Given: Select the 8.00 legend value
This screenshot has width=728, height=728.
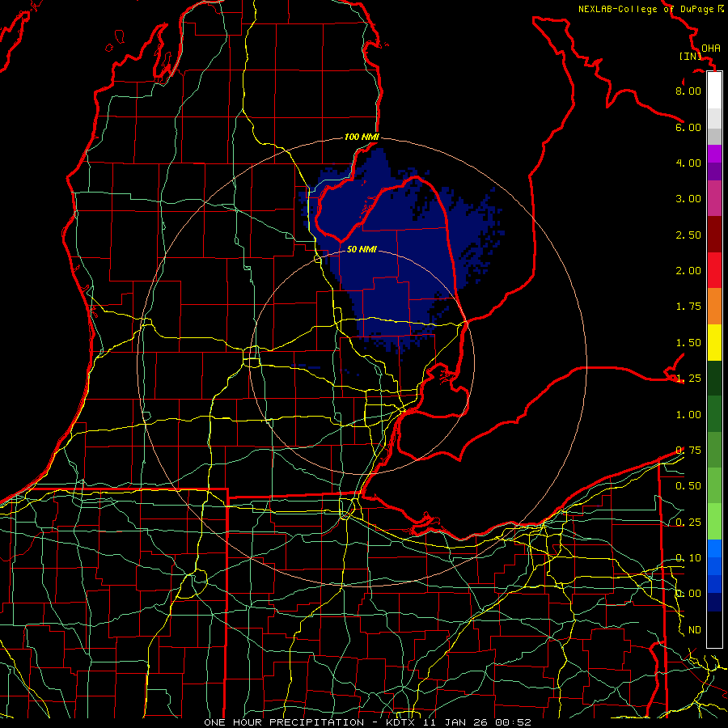Looking at the screenshot, I should click(x=688, y=91).
